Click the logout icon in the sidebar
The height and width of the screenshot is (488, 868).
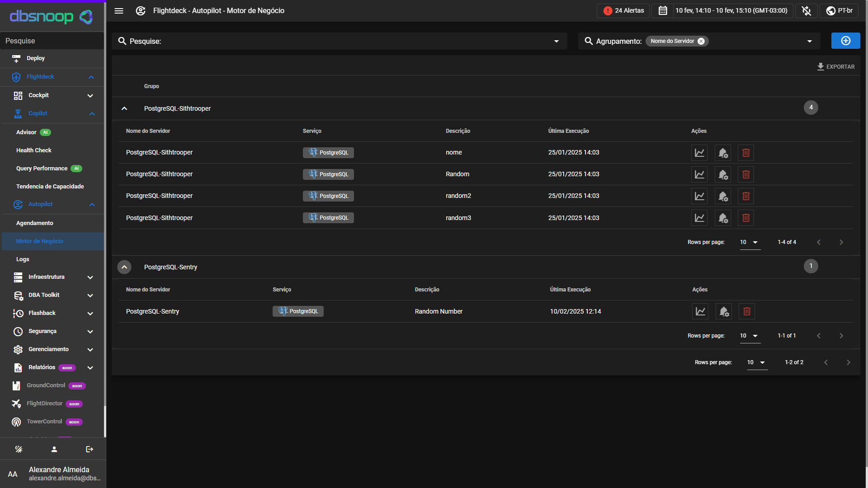pyautogui.click(x=90, y=449)
